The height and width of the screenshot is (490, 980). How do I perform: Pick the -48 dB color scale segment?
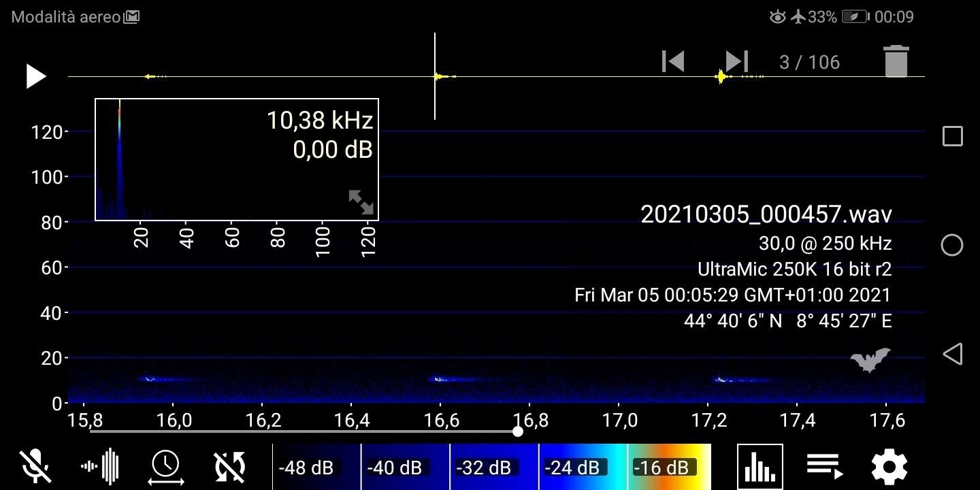[x=316, y=467]
